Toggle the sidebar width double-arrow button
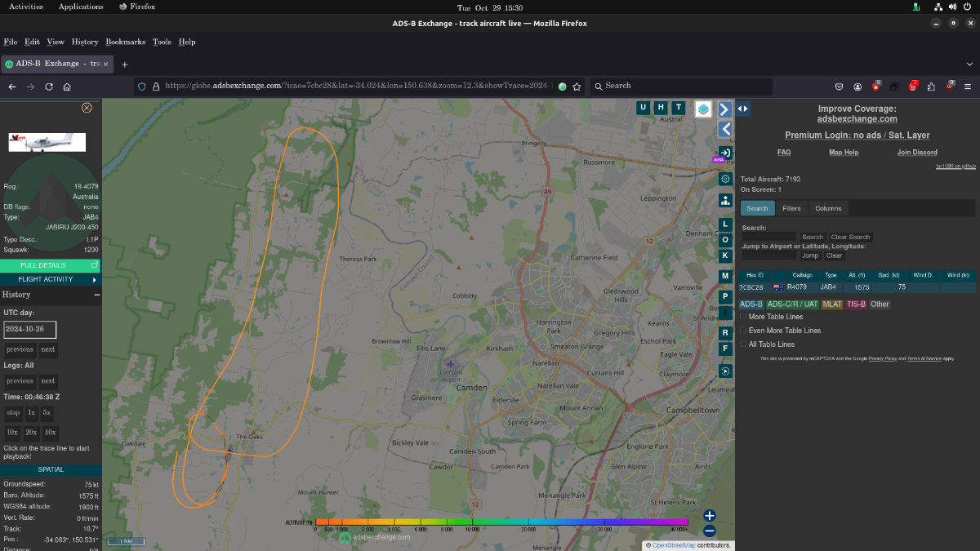The width and height of the screenshot is (980, 551). pos(743,109)
